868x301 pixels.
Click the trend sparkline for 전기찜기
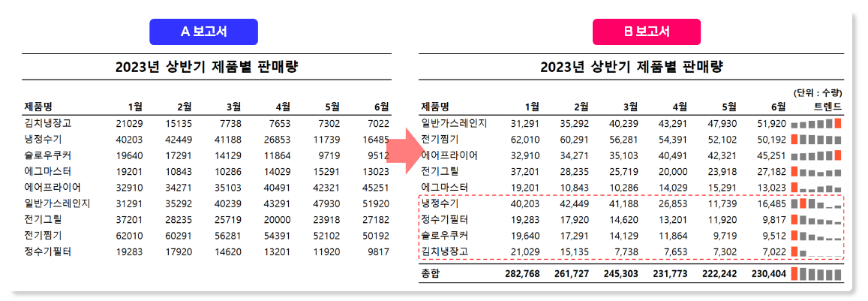point(816,139)
